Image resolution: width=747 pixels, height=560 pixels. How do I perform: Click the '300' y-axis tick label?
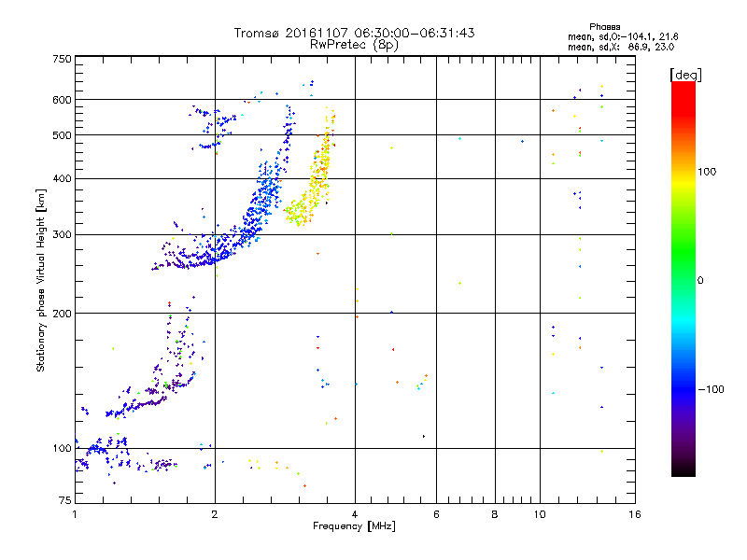[62, 234]
